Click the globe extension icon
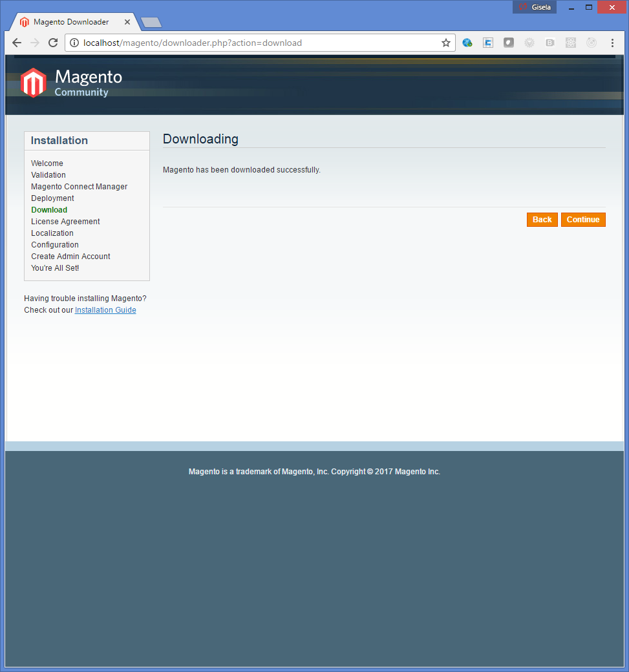 (467, 43)
